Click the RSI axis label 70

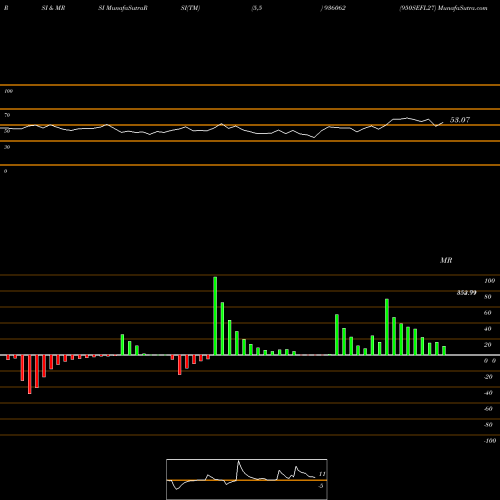7,115
